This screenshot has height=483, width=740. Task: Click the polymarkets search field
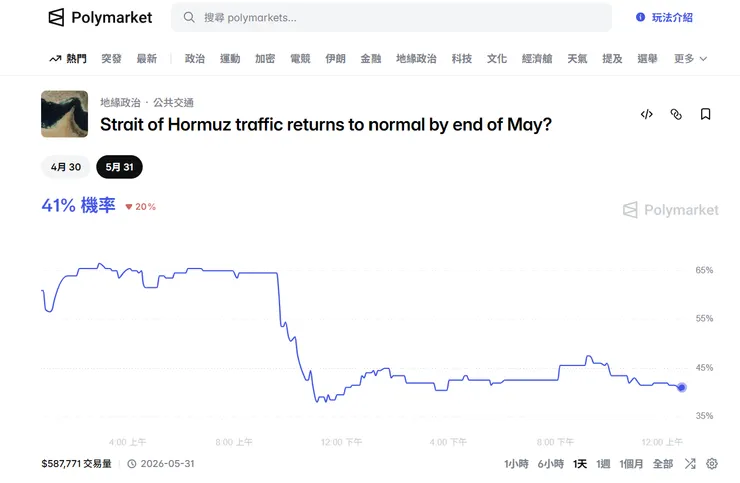click(400, 17)
